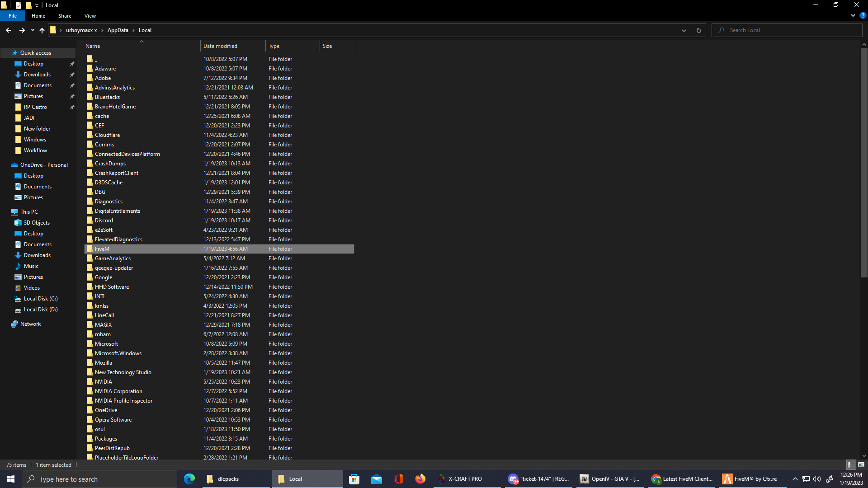
Task: Open the Mail app from the taskbar
Action: pyautogui.click(x=377, y=479)
